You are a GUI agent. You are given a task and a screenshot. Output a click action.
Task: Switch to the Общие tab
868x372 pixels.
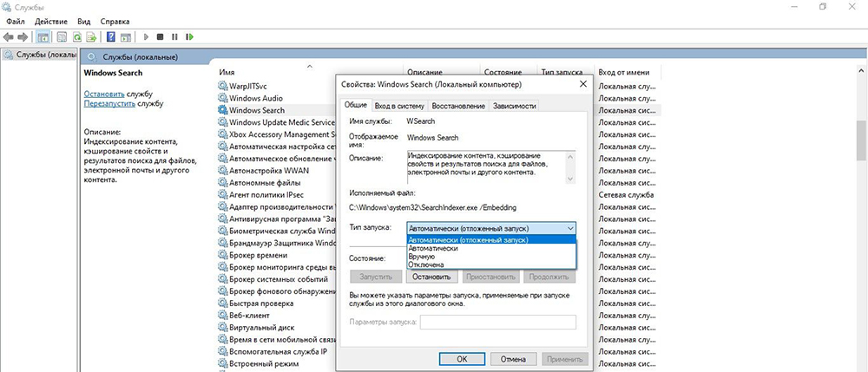(x=355, y=105)
